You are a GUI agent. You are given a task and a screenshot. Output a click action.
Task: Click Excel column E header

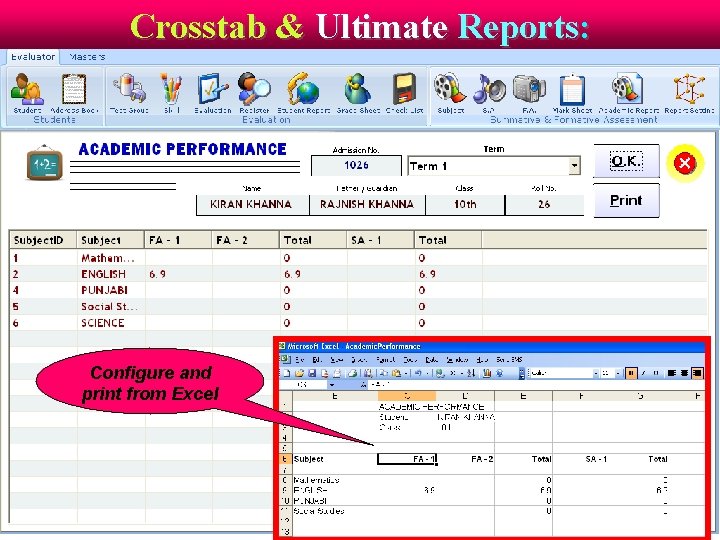pos(523,396)
